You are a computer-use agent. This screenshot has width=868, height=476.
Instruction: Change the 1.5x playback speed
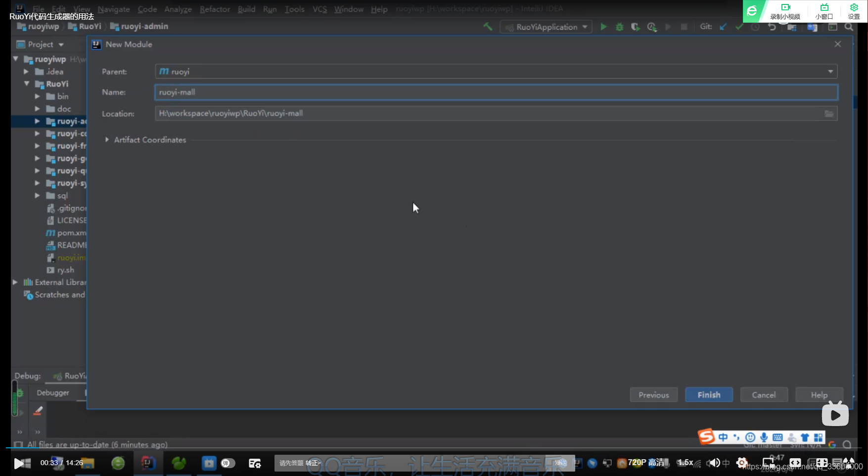[x=685, y=463]
